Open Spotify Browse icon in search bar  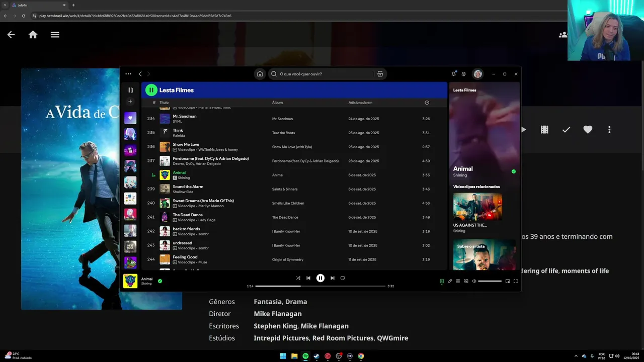click(380, 74)
